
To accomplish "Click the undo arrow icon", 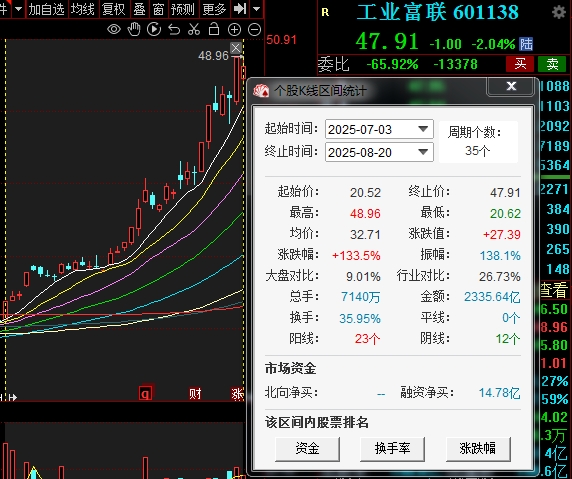I will [x=174, y=29].
